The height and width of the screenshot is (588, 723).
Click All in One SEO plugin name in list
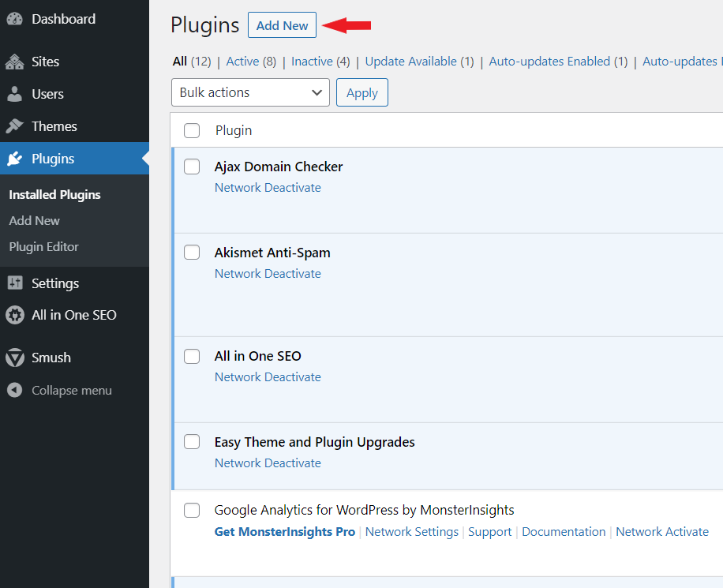[x=258, y=356]
